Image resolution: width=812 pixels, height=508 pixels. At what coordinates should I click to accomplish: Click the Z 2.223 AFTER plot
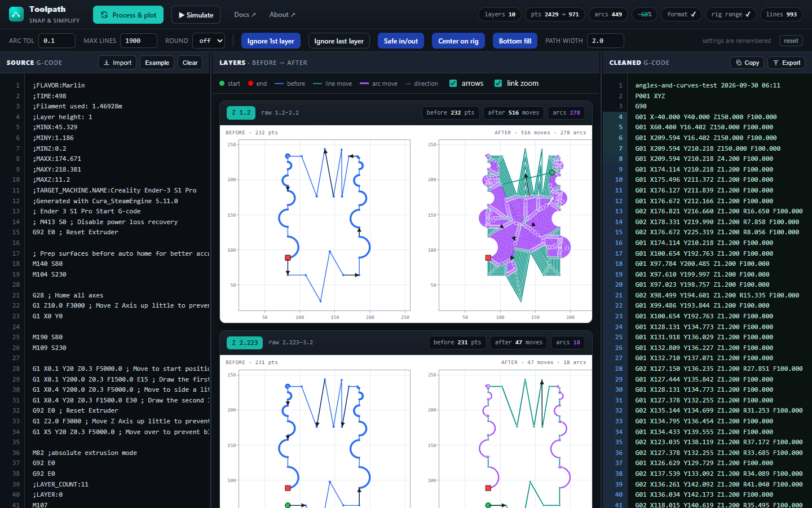pos(515,439)
